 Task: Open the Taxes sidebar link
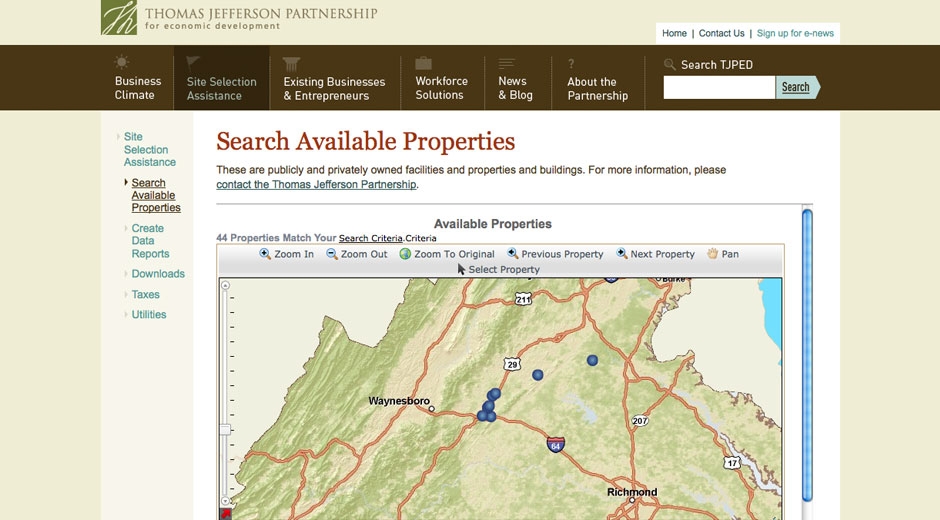point(146,294)
